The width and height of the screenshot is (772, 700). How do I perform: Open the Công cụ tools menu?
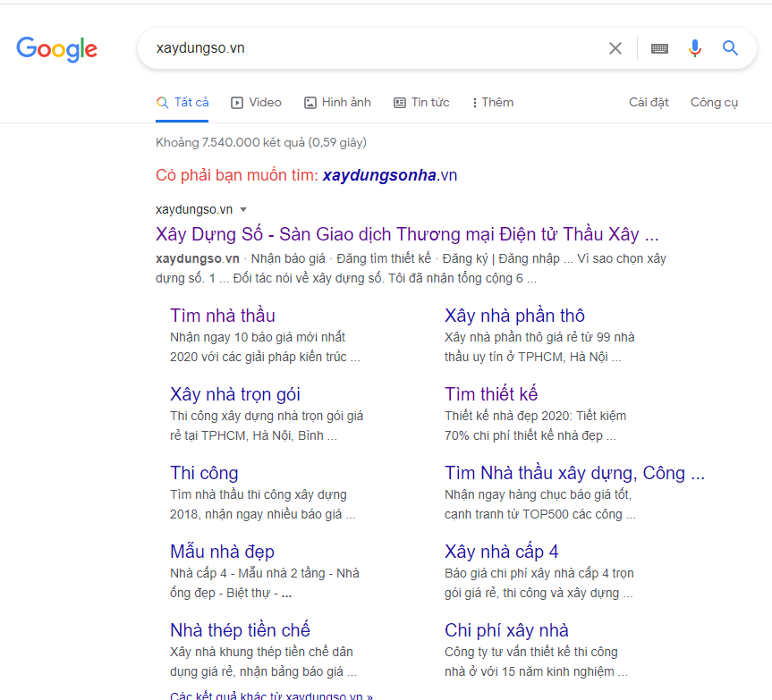tap(714, 103)
